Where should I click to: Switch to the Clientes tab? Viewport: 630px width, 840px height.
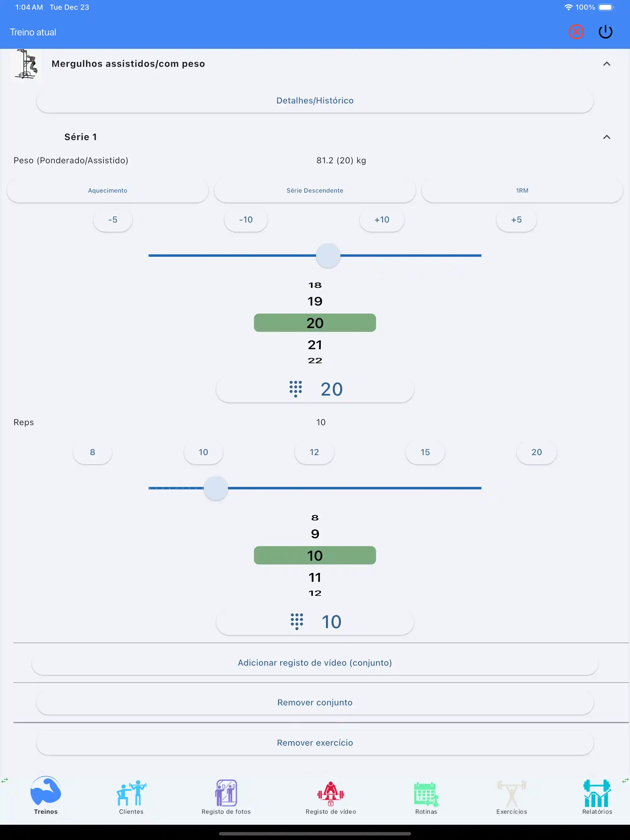pos(131,798)
